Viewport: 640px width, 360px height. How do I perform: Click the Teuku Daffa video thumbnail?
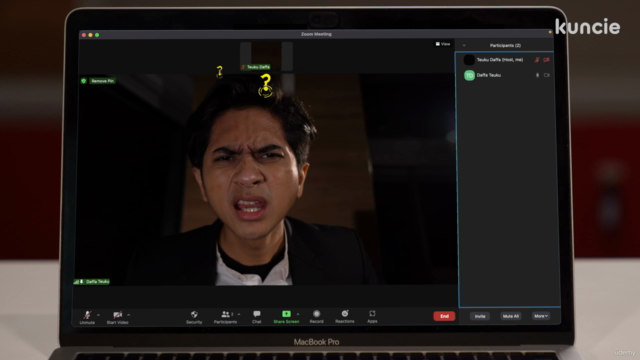pos(266,57)
